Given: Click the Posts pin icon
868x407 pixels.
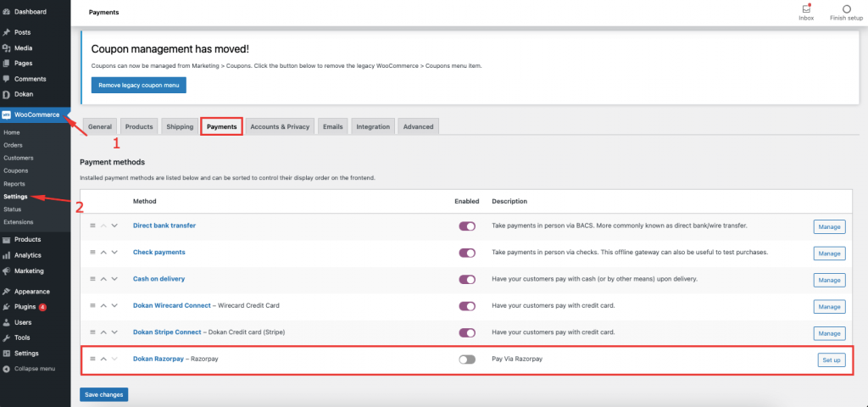Looking at the screenshot, I should click(6, 33).
